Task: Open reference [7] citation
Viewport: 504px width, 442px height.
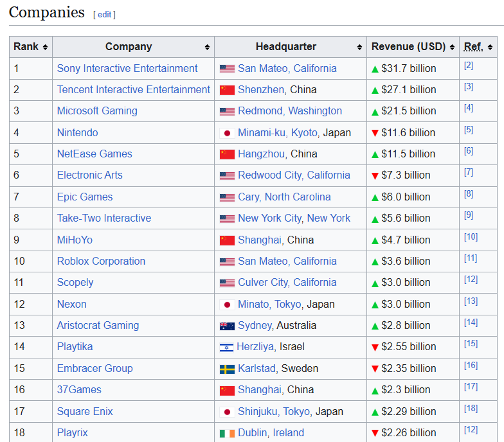Action: pyautogui.click(x=468, y=172)
